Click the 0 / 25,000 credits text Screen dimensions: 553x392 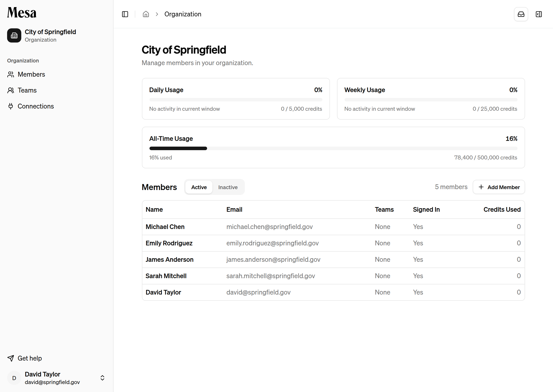(x=495, y=109)
